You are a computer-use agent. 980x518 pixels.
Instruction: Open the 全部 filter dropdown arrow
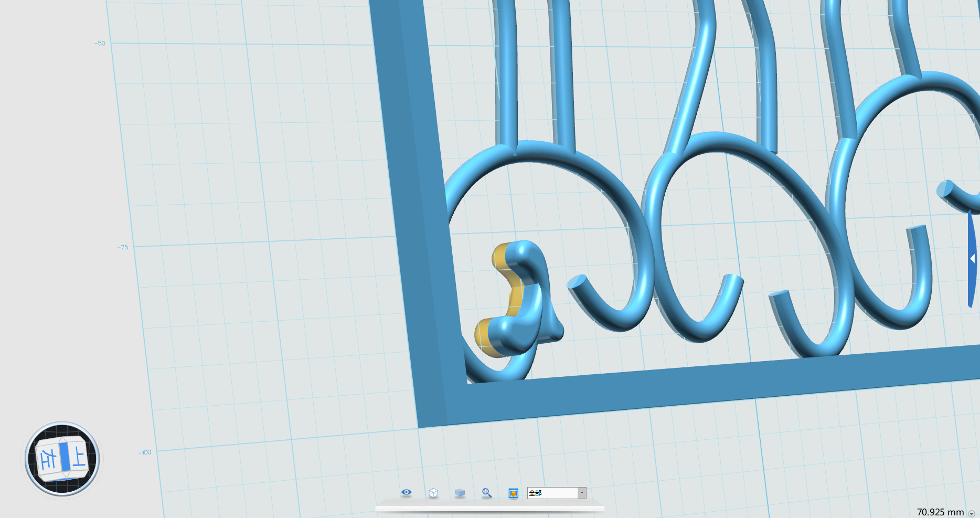582,493
